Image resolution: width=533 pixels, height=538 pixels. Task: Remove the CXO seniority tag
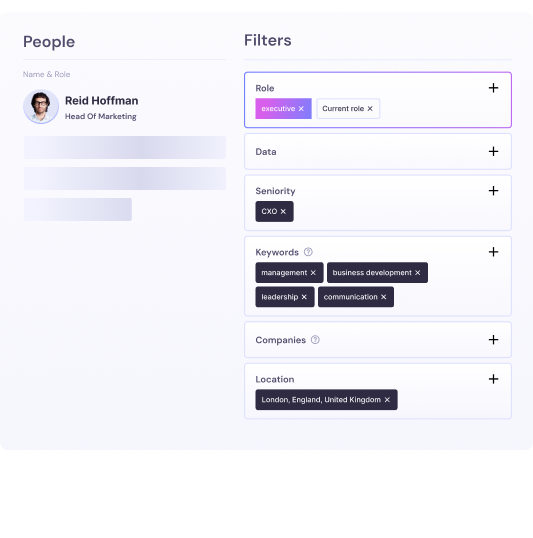[283, 211]
